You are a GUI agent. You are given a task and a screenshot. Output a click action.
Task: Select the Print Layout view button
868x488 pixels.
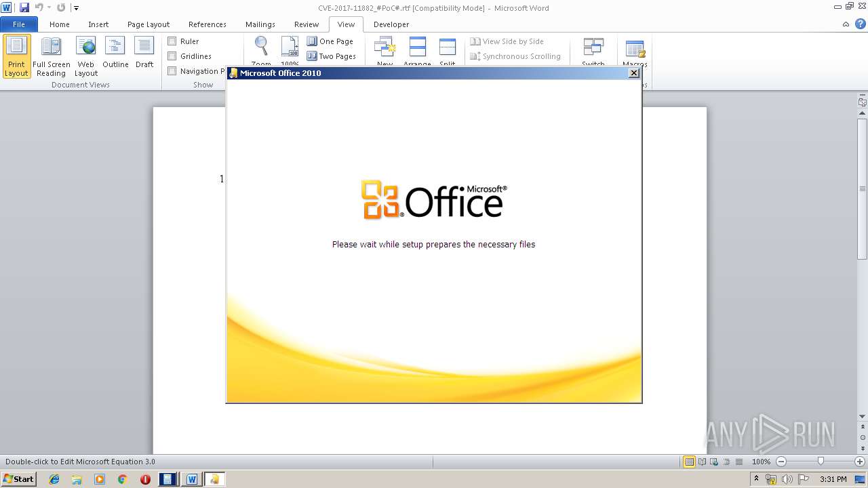17,56
